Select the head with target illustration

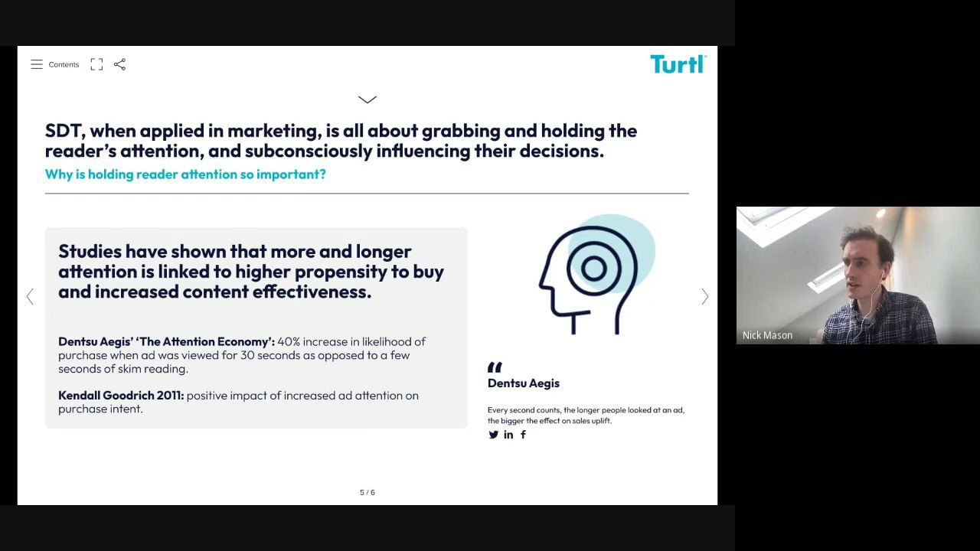click(593, 275)
